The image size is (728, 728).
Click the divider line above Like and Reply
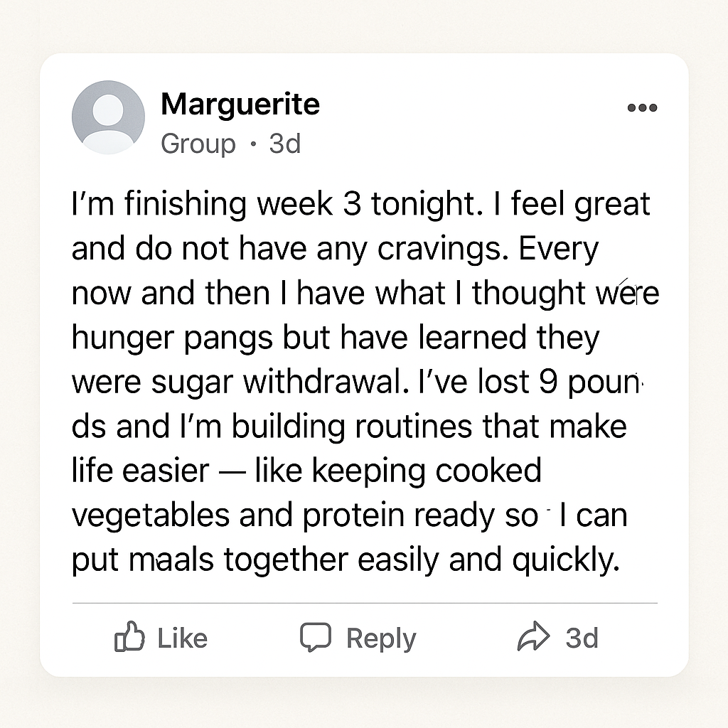(x=365, y=603)
